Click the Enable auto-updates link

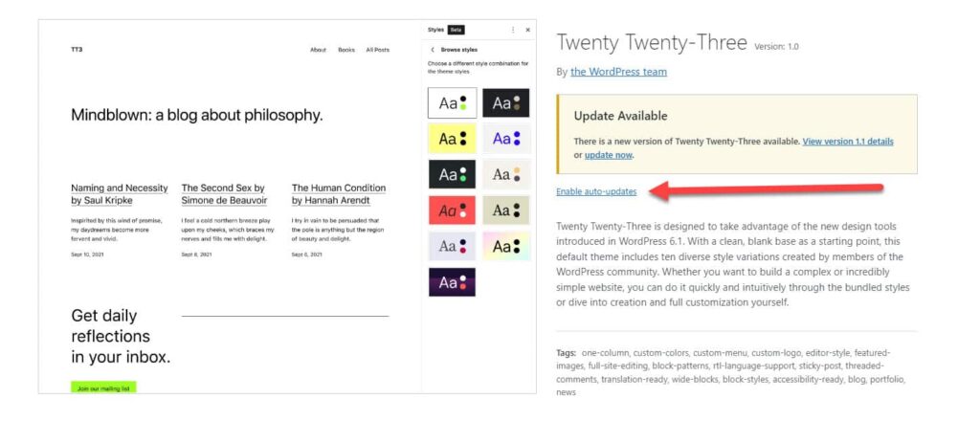point(596,191)
